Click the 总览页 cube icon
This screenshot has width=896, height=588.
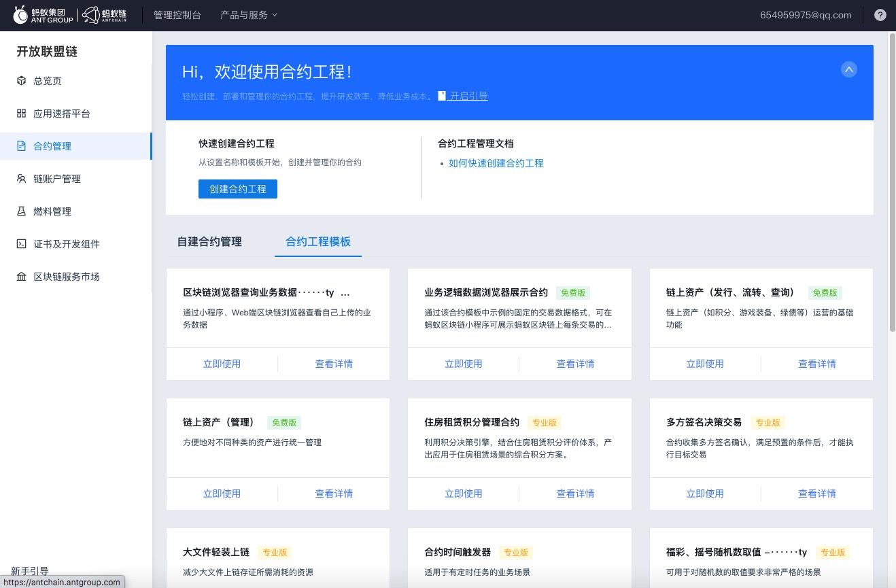[x=21, y=81]
